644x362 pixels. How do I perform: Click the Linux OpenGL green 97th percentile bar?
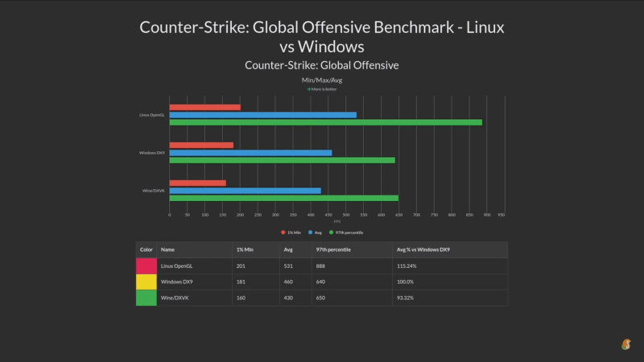(x=325, y=122)
